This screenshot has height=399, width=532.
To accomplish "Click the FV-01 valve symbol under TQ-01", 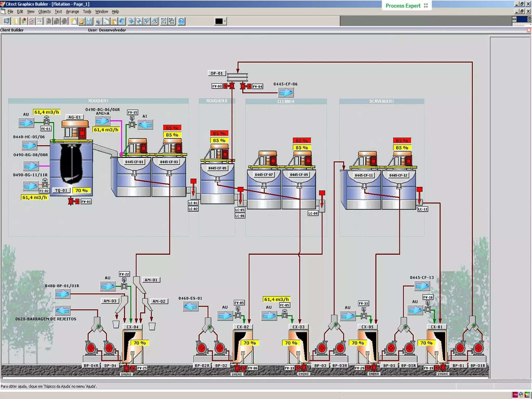I will click(71, 201).
